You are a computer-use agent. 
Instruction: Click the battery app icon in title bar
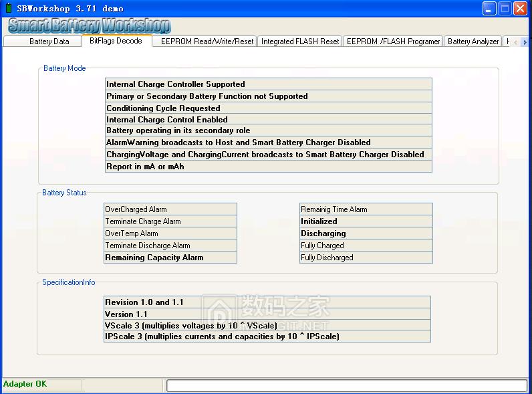(8, 8)
